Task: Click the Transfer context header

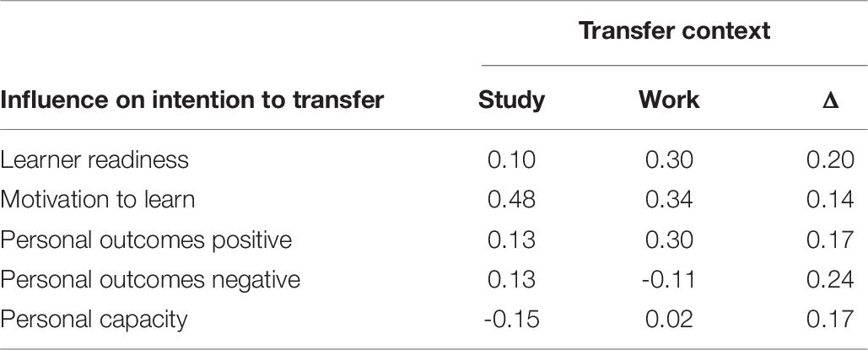Action: [x=674, y=30]
